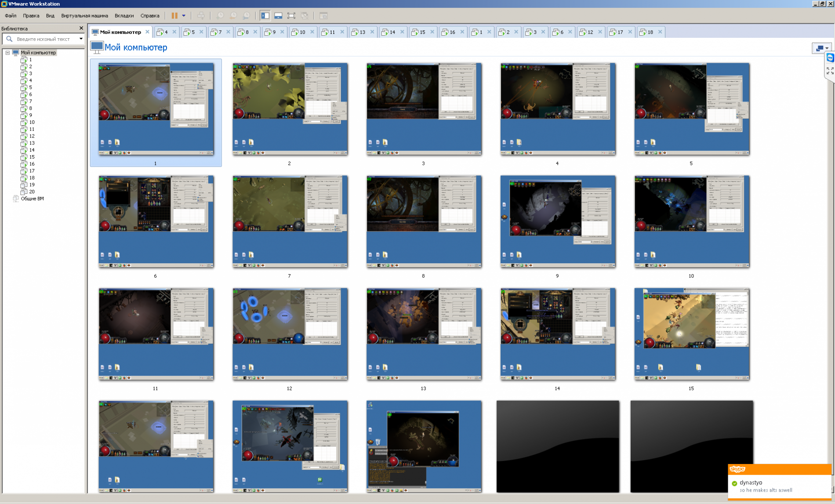
Task: Click the console view toolbar icon
Action: click(x=323, y=15)
